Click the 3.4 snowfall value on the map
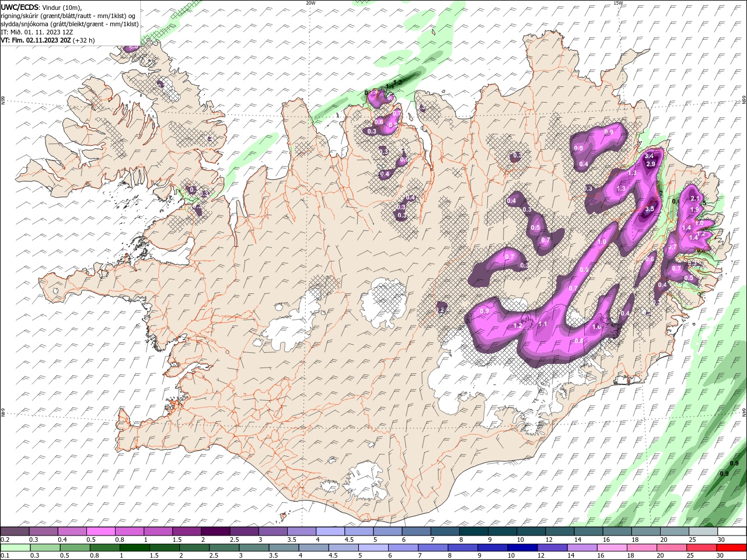 [649, 156]
